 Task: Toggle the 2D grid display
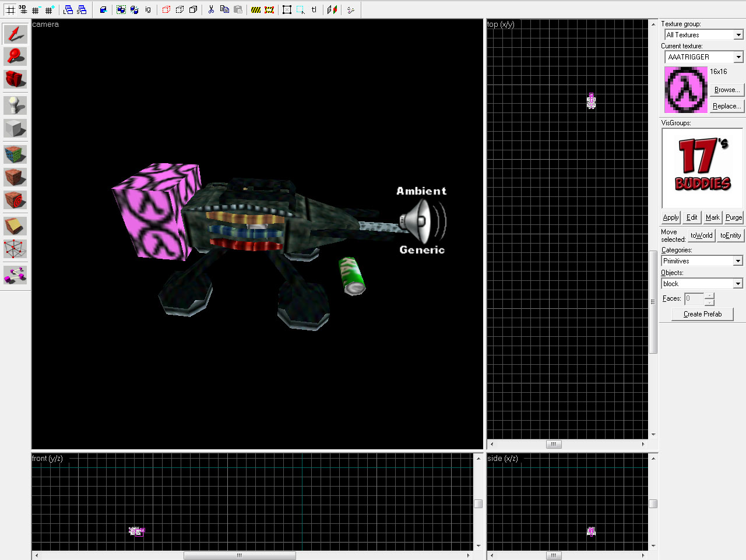(10, 9)
